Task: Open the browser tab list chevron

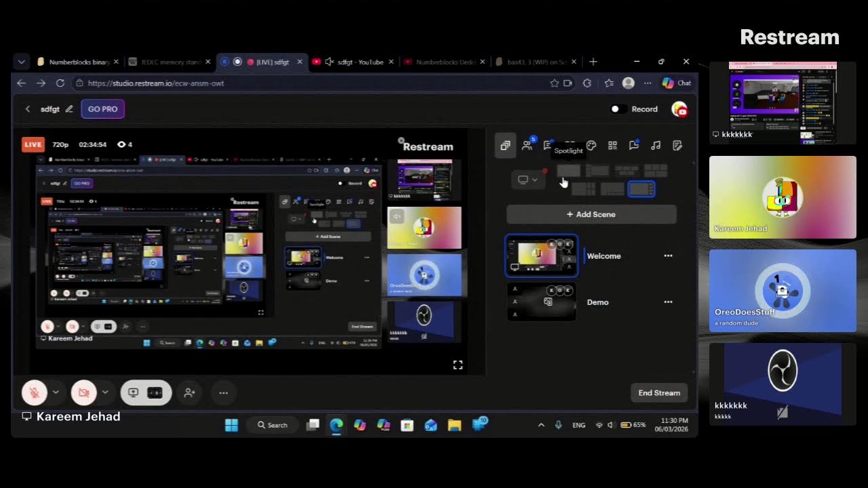Action: pos(22,62)
